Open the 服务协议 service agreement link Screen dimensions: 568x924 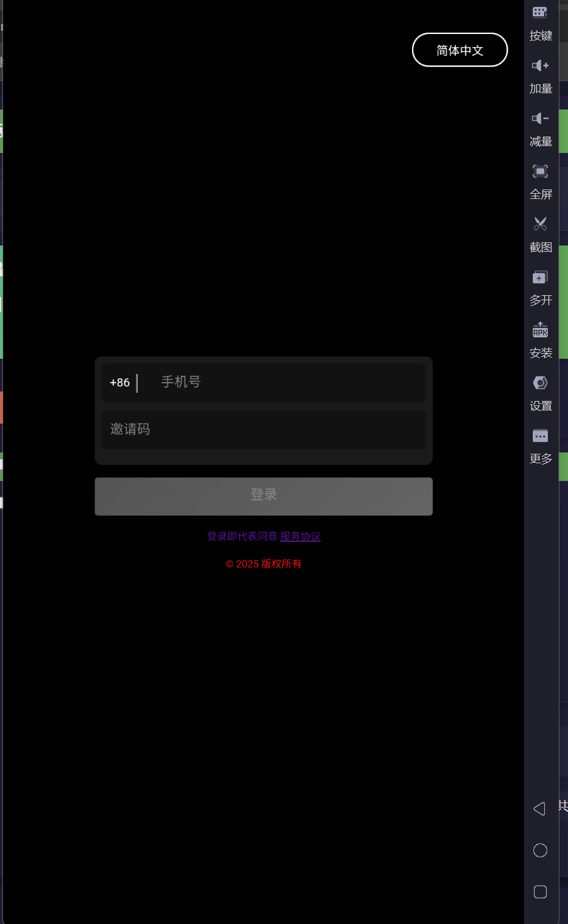(x=300, y=536)
